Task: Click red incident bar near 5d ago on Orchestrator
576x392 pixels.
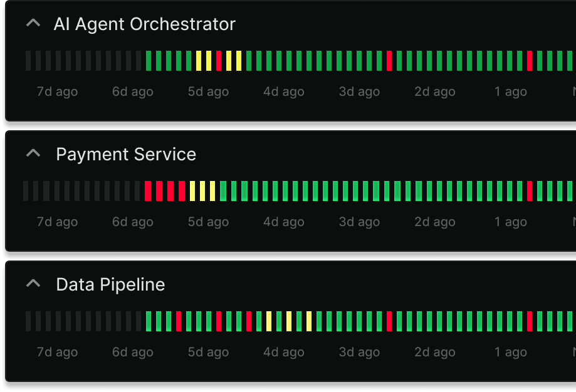Action: click(x=218, y=59)
